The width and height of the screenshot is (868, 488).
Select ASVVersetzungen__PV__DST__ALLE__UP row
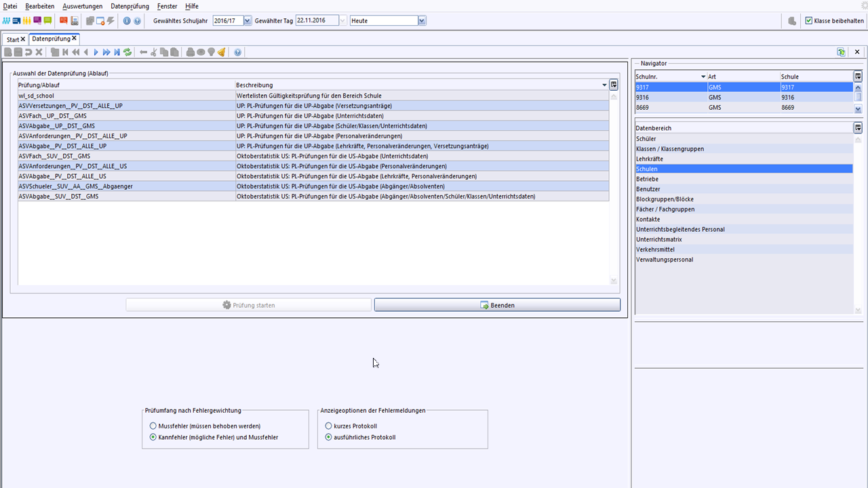[x=313, y=106]
